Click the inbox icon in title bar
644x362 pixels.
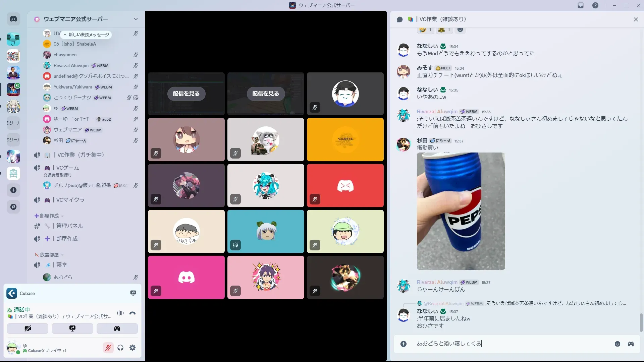point(581,5)
